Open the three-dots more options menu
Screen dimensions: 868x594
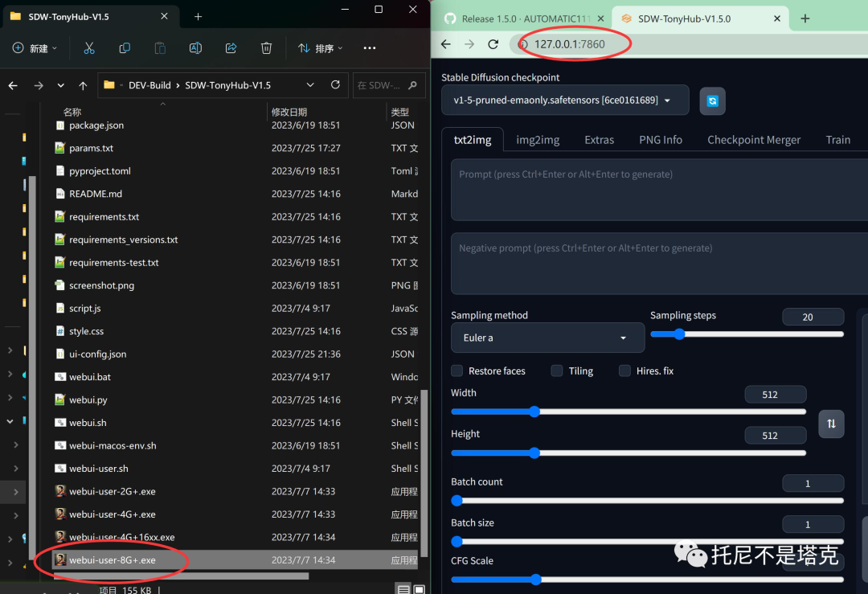(x=370, y=48)
